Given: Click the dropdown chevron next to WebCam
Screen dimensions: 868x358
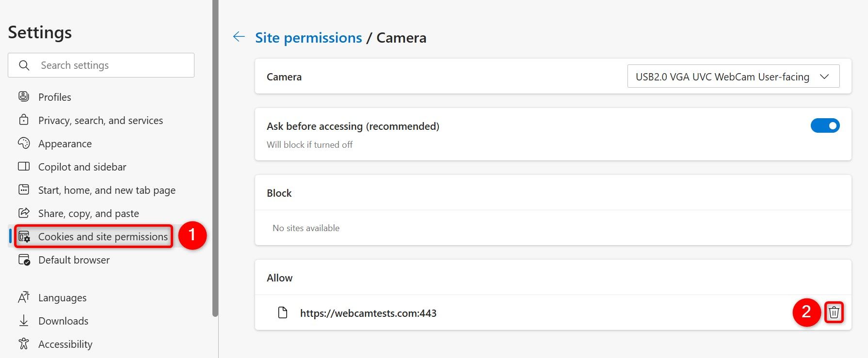Looking at the screenshot, I should [x=824, y=77].
